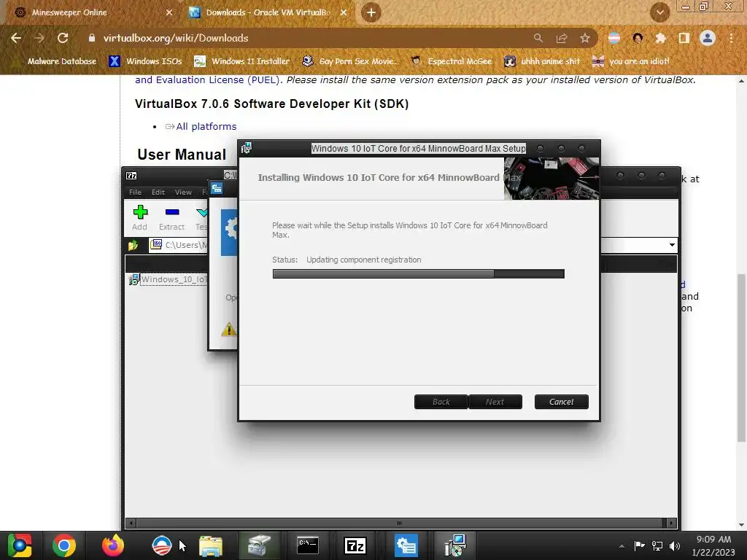Open the 7-Zip taskbar icon
The image size is (747, 560).
tap(355, 545)
